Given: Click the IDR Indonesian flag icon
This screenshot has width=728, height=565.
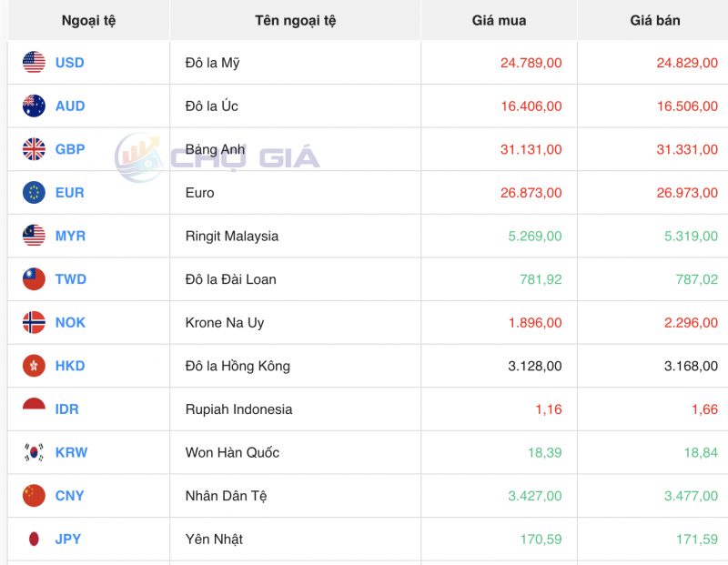Looking at the screenshot, I should (35, 409).
